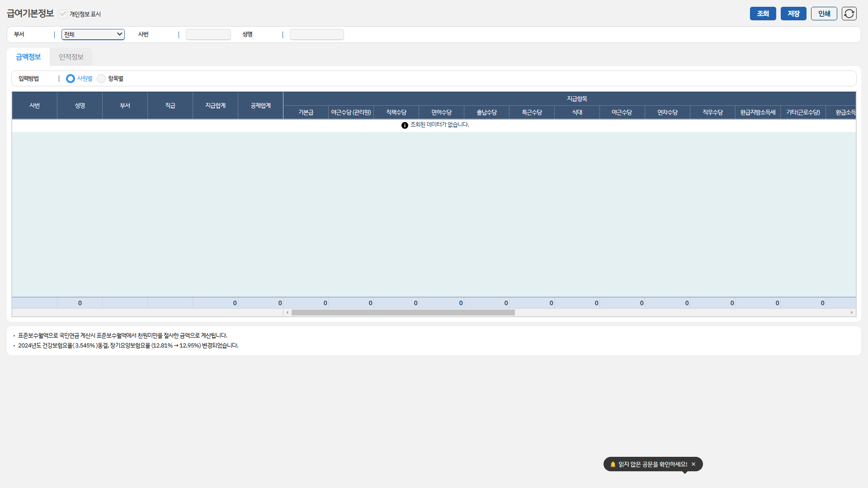Viewport: 868px width, 488px height.
Task: Click the info icon in empty table message
Action: coord(405,125)
